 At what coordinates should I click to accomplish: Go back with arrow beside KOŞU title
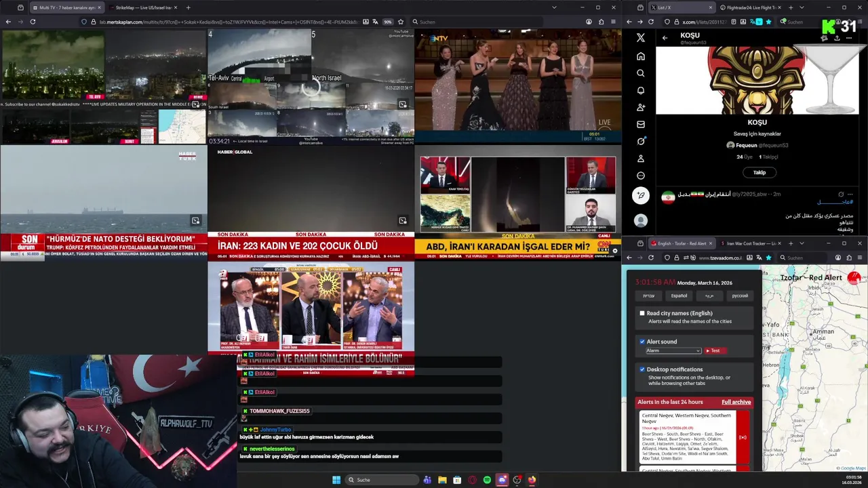pos(665,38)
